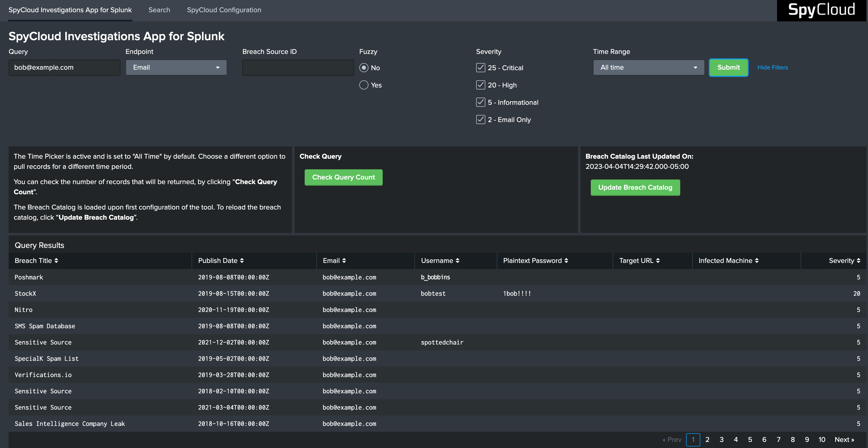The image size is (868, 448).
Task: Click the Poshmark breach title cell
Action: click(29, 277)
